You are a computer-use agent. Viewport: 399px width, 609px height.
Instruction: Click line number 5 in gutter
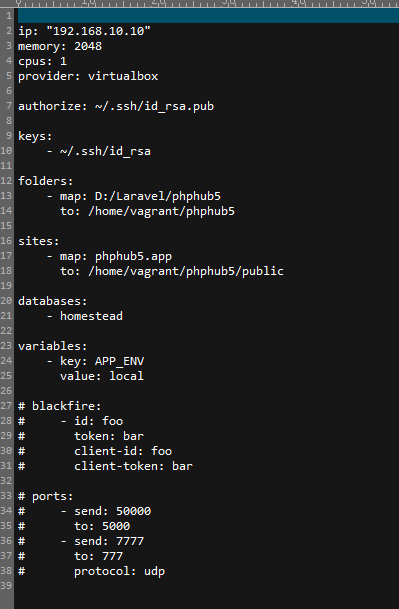coord(9,76)
